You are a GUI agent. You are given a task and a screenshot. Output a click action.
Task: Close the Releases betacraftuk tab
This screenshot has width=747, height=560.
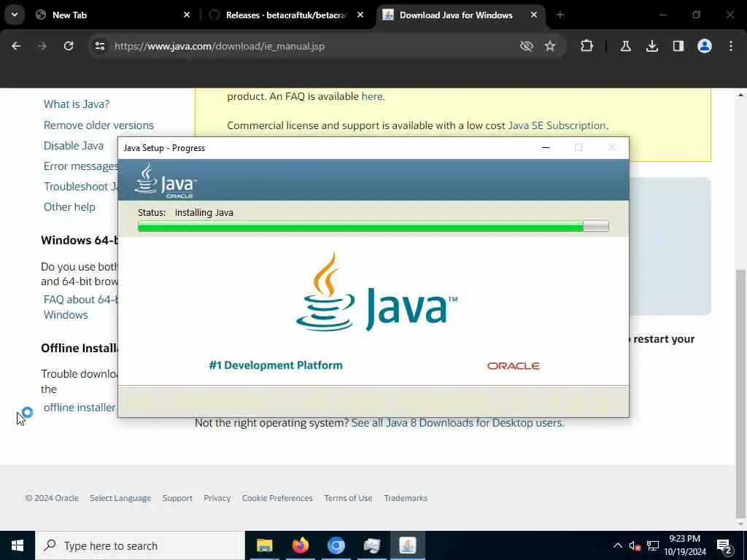click(x=360, y=15)
